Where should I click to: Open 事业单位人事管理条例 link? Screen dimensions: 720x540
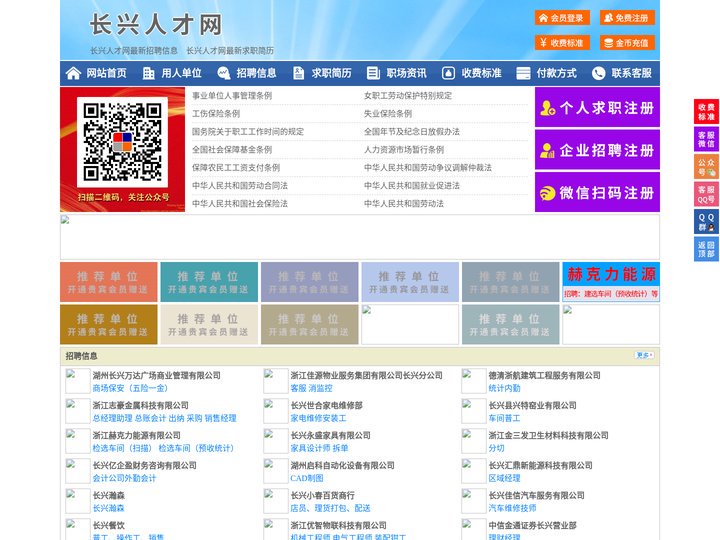tap(232, 96)
